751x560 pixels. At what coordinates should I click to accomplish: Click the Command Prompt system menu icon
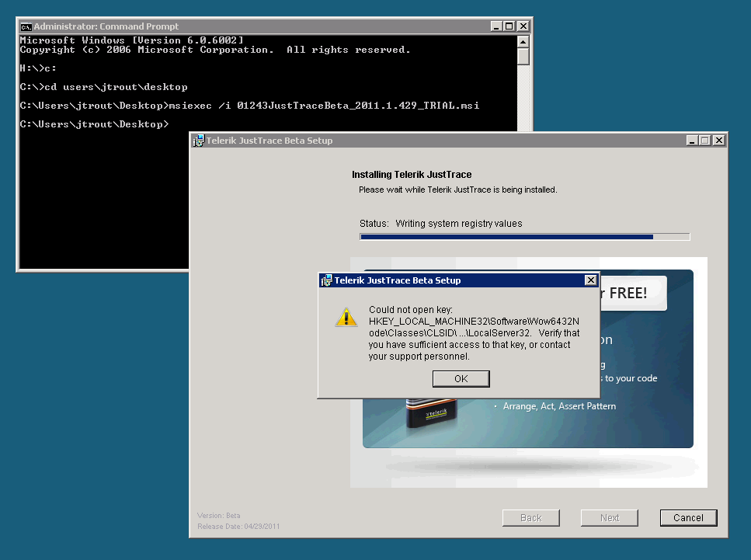[26, 26]
